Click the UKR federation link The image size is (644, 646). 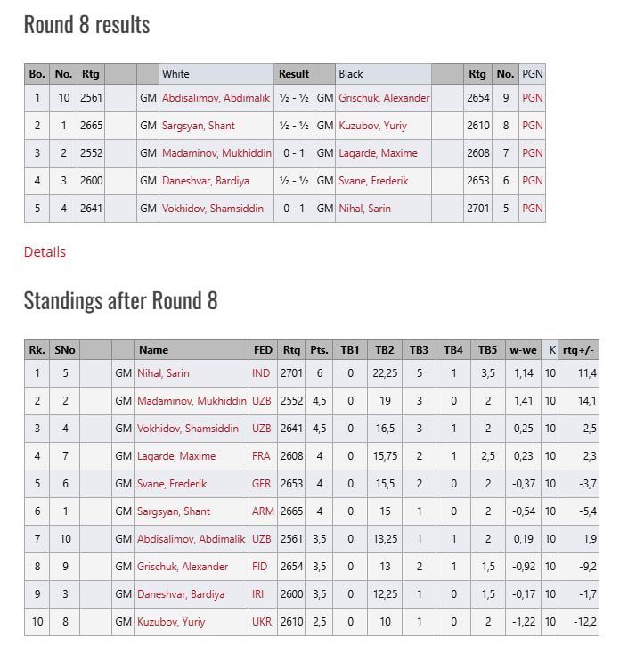coord(261,622)
